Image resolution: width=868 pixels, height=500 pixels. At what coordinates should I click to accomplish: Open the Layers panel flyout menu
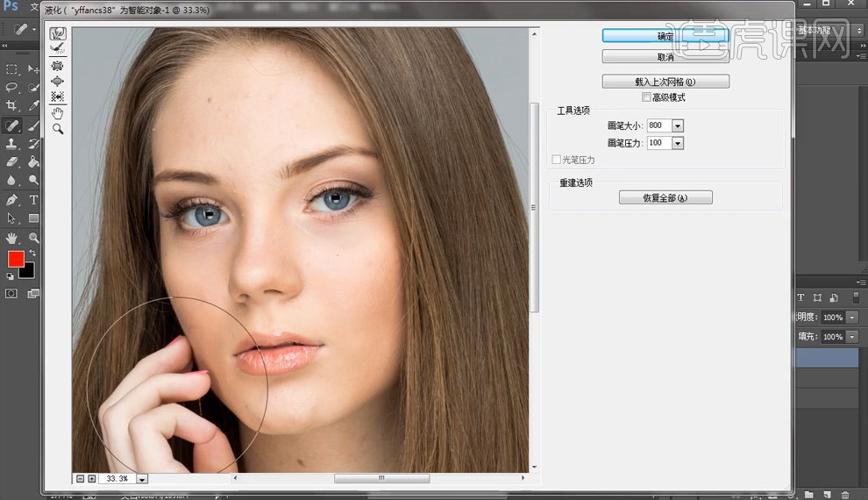click(861, 282)
